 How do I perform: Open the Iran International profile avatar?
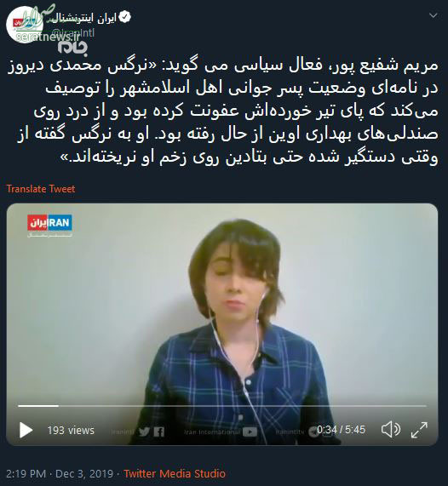coord(24,24)
